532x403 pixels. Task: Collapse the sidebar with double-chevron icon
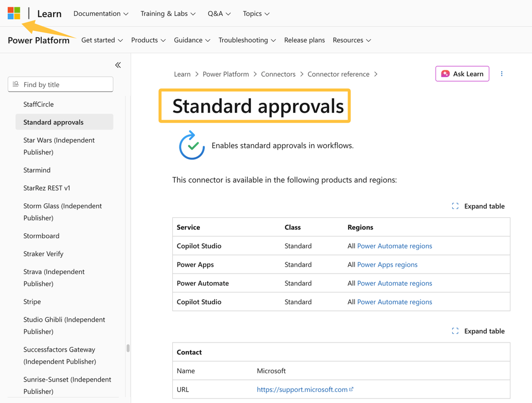tap(118, 65)
